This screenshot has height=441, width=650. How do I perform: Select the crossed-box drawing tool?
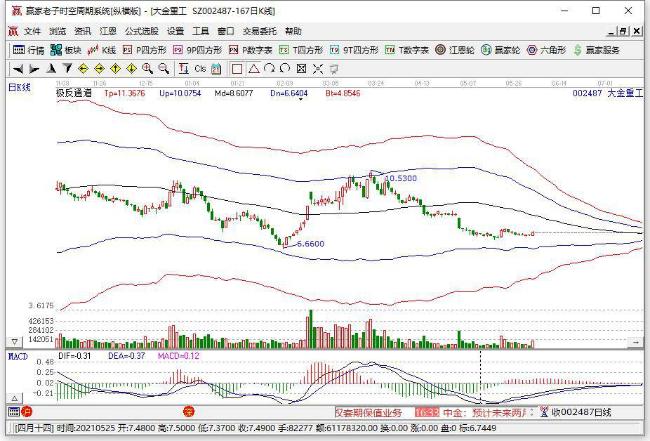pyautogui.click(x=301, y=69)
